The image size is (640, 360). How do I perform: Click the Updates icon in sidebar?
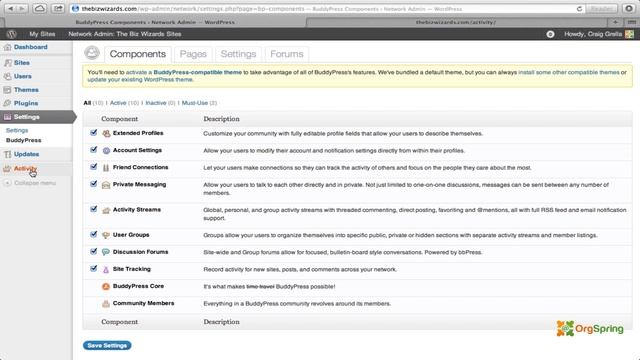(x=7, y=154)
